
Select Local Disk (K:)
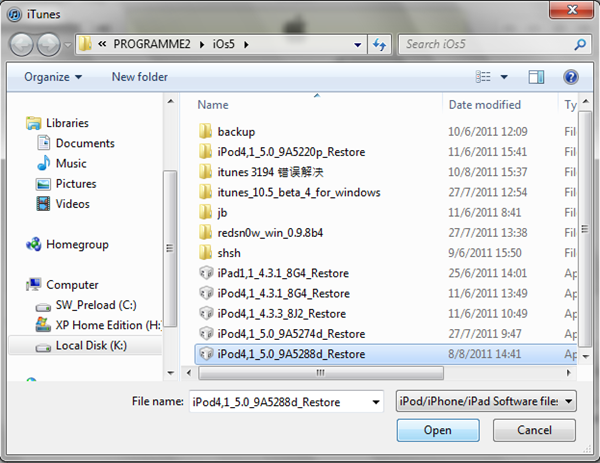[85, 346]
